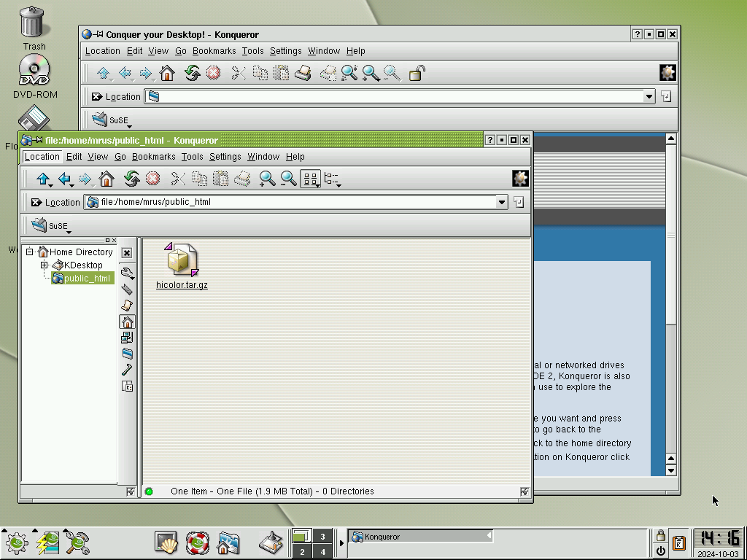Open location history dropdown for file:/home/mrus/public_html

[x=502, y=203]
